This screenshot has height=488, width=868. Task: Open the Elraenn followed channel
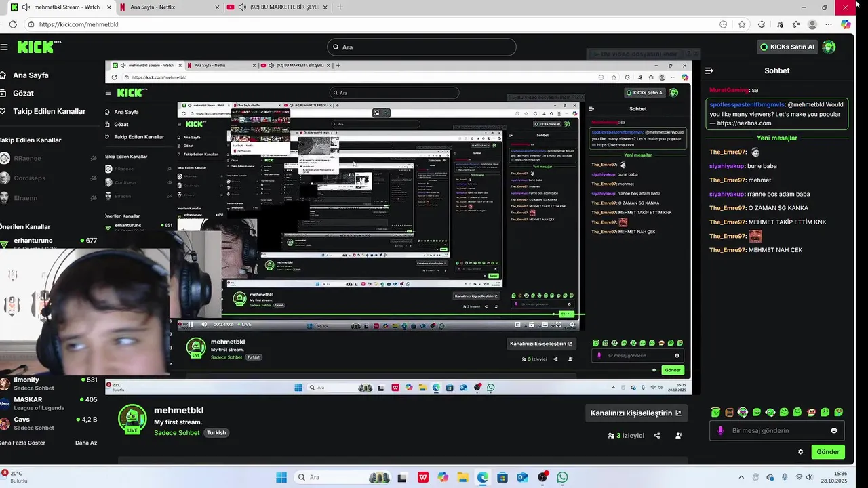click(x=49, y=198)
